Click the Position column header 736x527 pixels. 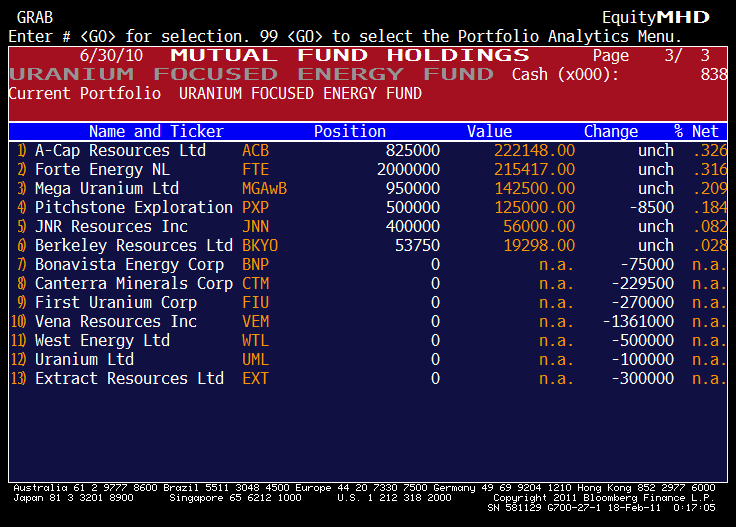350,131
